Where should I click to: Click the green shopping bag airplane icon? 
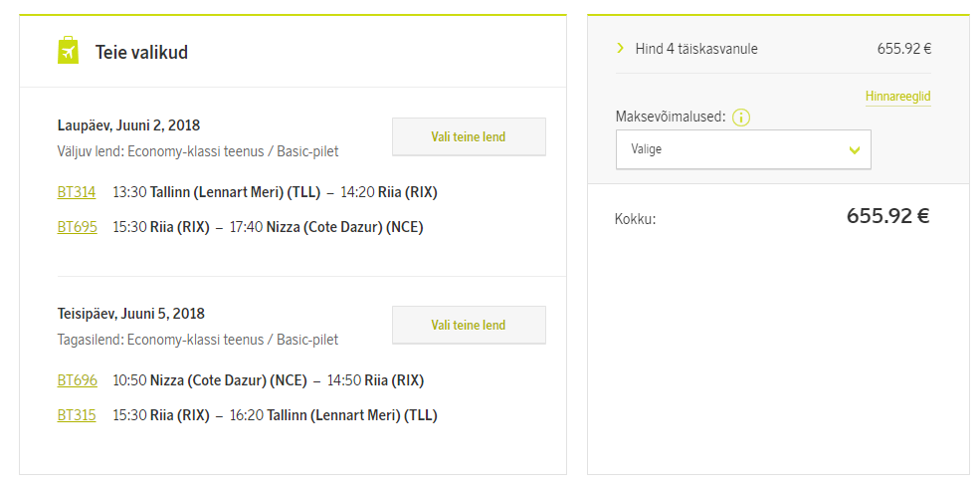click(68, 51)
